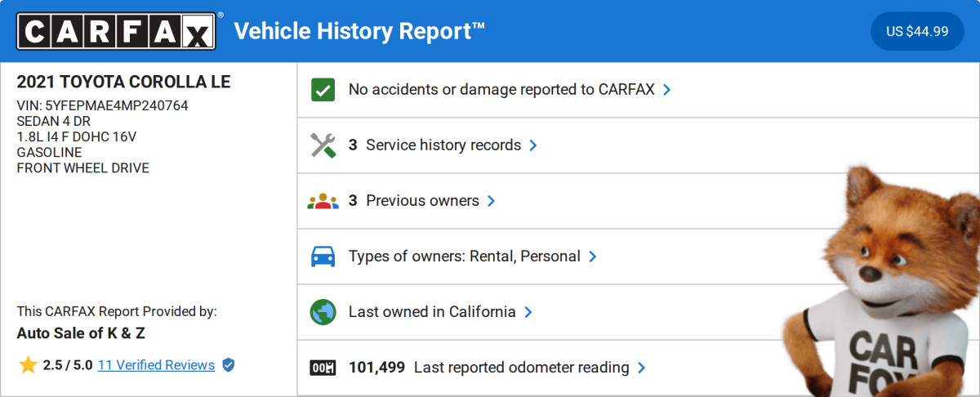
Task: Open Last reported odometer reading details
Action: pyautogui.click(x=521, y=368)
